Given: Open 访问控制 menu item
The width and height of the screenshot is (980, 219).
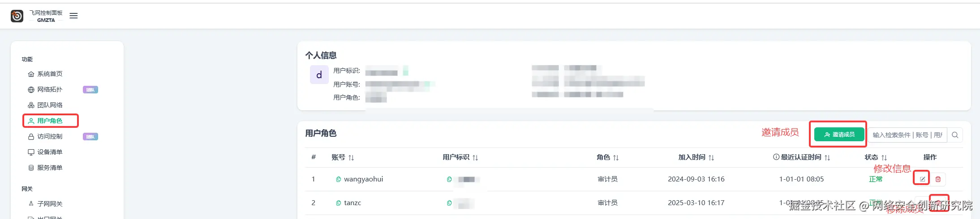Looking at the screenshot, I should [49, 136].
